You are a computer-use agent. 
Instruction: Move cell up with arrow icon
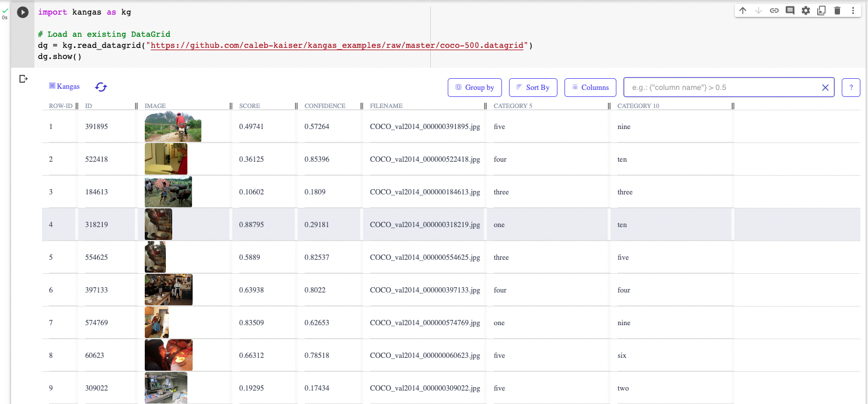pyautogui.click(x=742, y=10)
